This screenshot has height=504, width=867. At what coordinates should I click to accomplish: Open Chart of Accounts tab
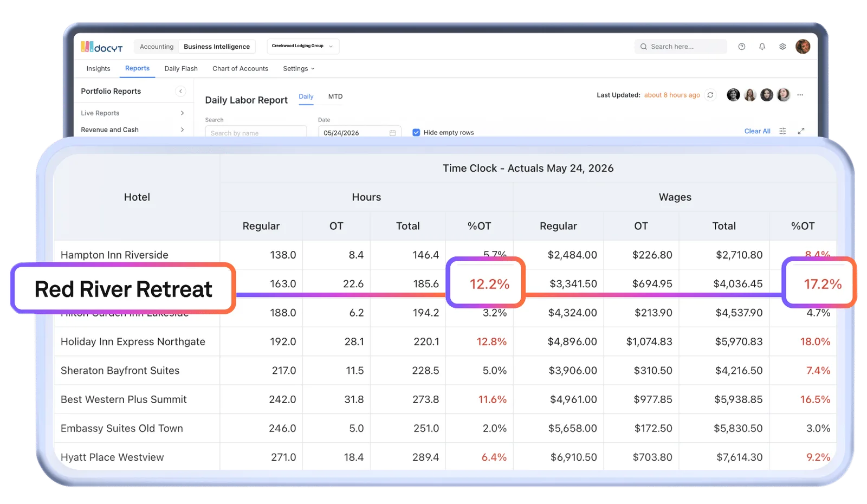coord(240,68)
